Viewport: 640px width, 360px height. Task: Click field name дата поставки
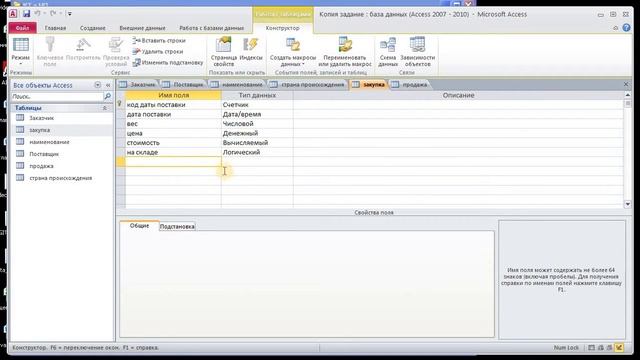[173, 114]
